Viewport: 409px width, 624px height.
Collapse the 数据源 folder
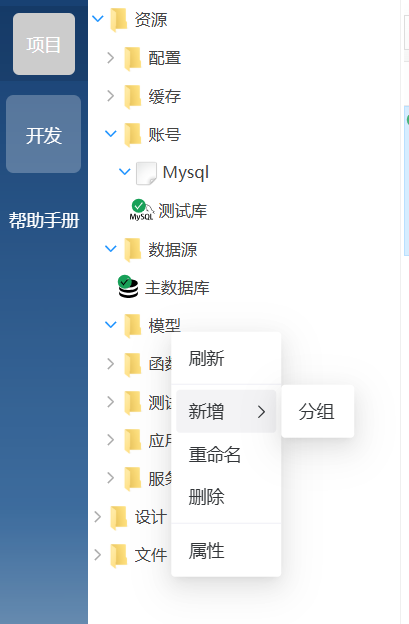111,249
